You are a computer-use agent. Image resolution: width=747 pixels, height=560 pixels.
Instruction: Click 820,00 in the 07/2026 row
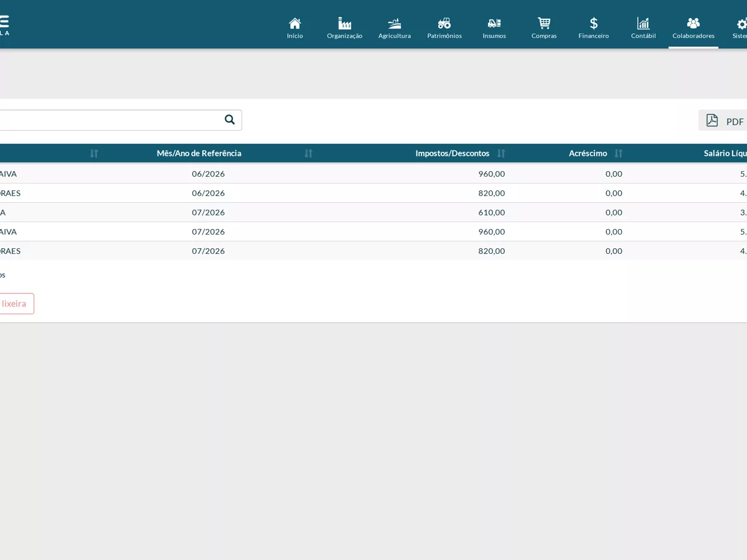pos(492,251)
